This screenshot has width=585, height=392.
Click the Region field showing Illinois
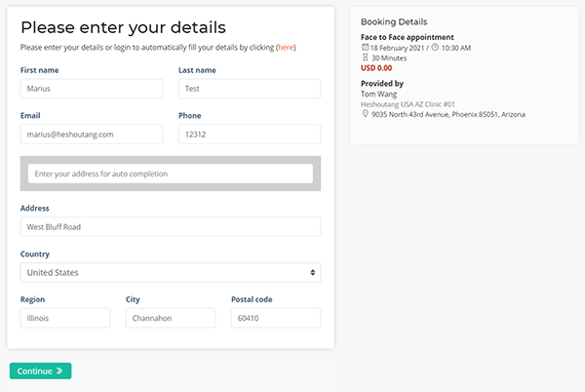(x=65, y=318)
